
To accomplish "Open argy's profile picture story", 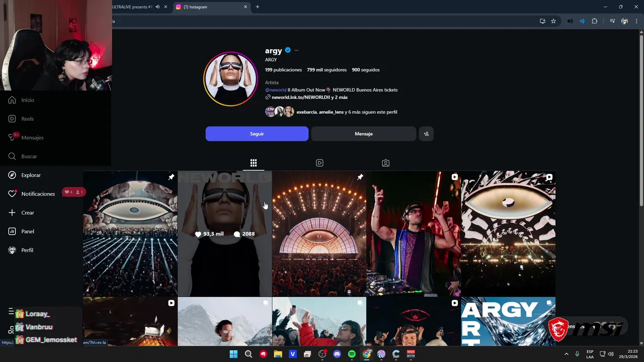I will 230,79.
